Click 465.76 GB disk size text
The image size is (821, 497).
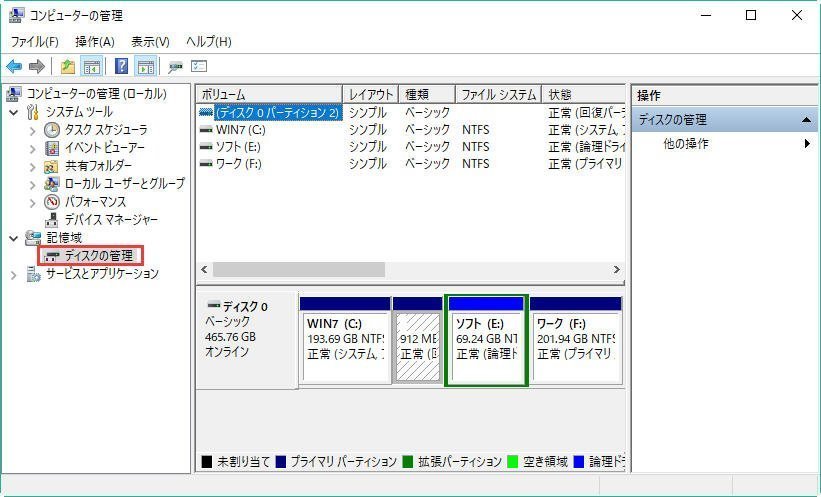tap(230, 337)
